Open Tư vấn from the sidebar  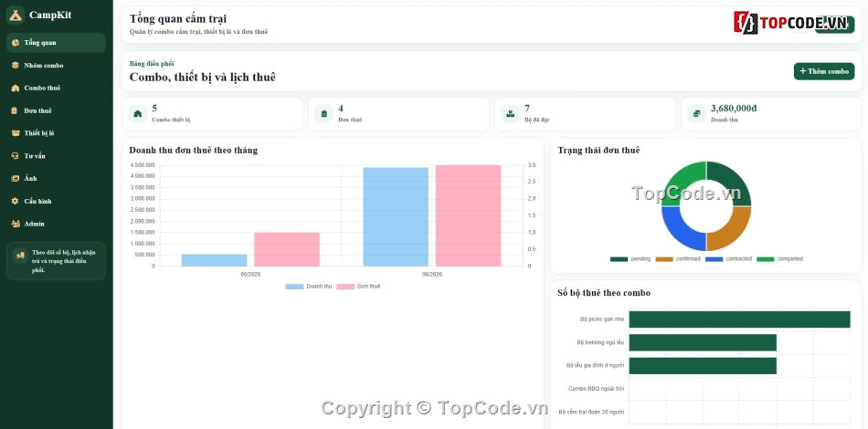(56, 156)
